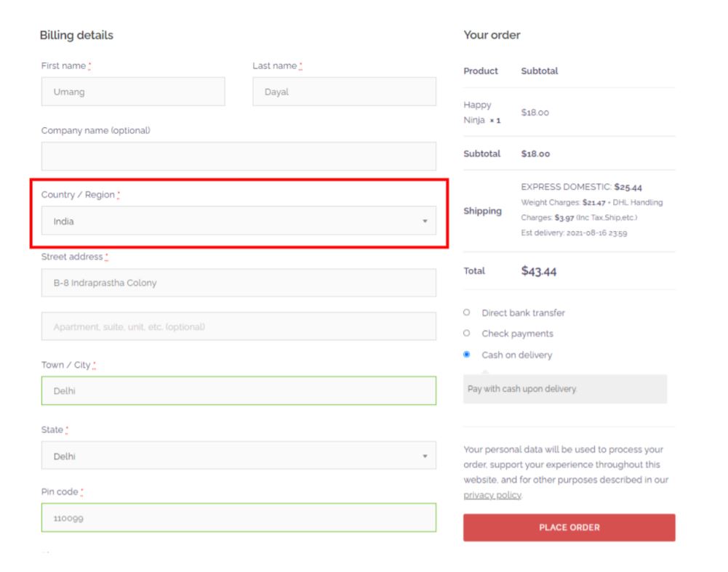Click the bold $18.00 subtotal amount
The image size is (728, 572).
tap(535, 153)
